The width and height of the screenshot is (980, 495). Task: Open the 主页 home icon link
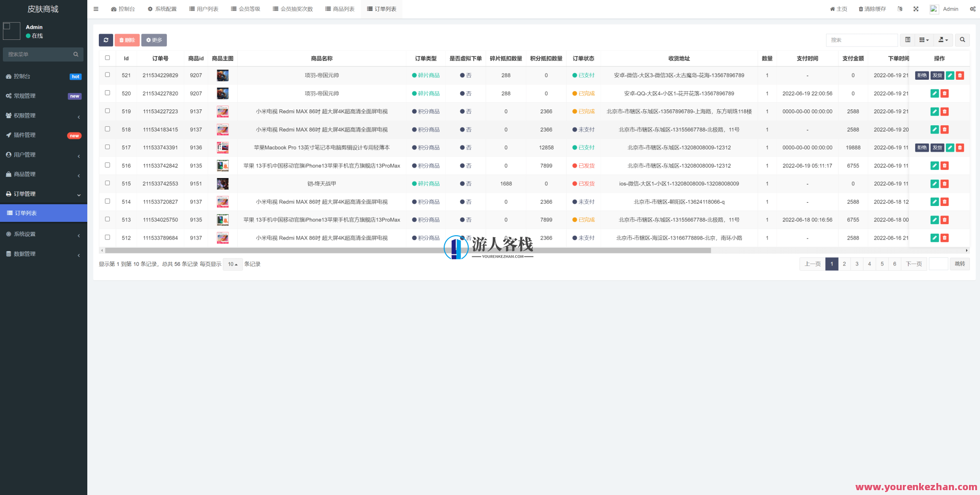click(838, 9)
